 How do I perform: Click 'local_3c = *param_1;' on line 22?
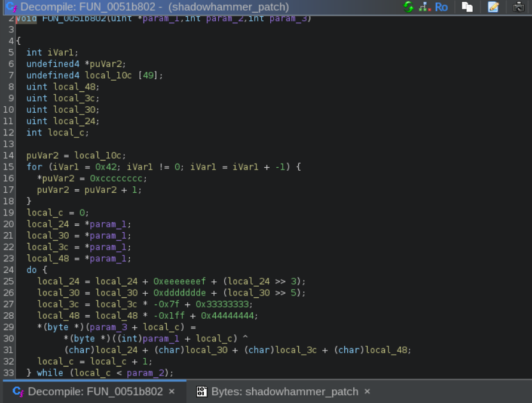(79, 247)
